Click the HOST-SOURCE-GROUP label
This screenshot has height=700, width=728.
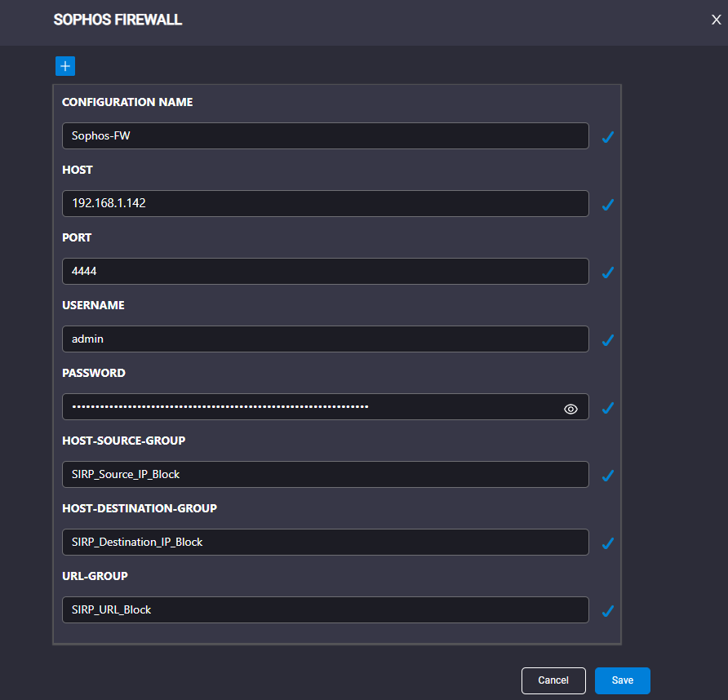click(x=124, y=441)
